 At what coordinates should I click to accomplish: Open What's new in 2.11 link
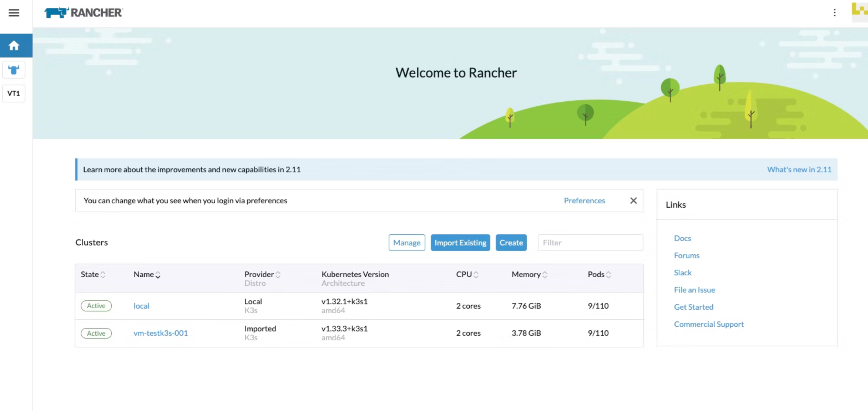799,169
